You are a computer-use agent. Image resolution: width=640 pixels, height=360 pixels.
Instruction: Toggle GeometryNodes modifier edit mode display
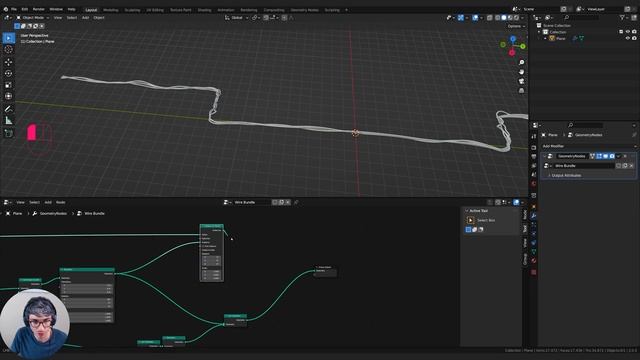[599, 156]
